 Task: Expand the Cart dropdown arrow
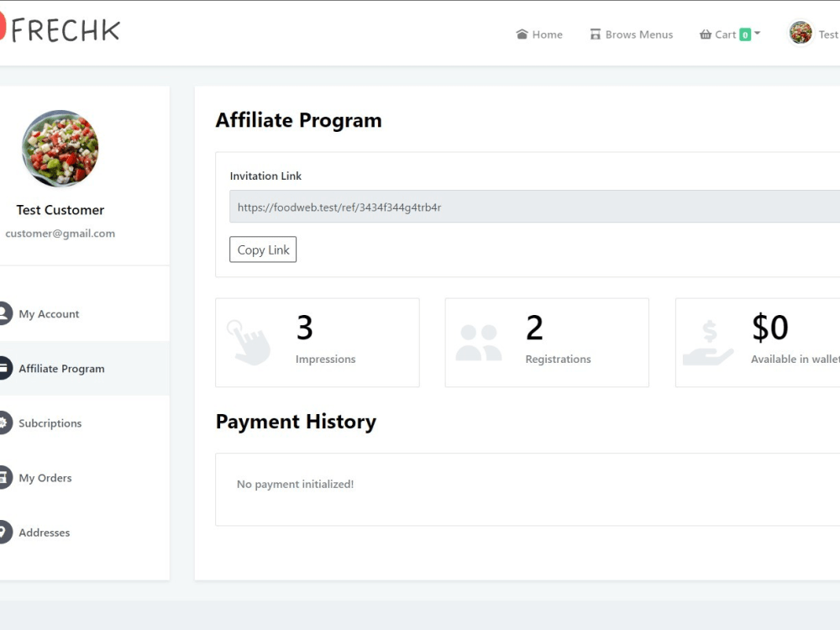point(758,34)
